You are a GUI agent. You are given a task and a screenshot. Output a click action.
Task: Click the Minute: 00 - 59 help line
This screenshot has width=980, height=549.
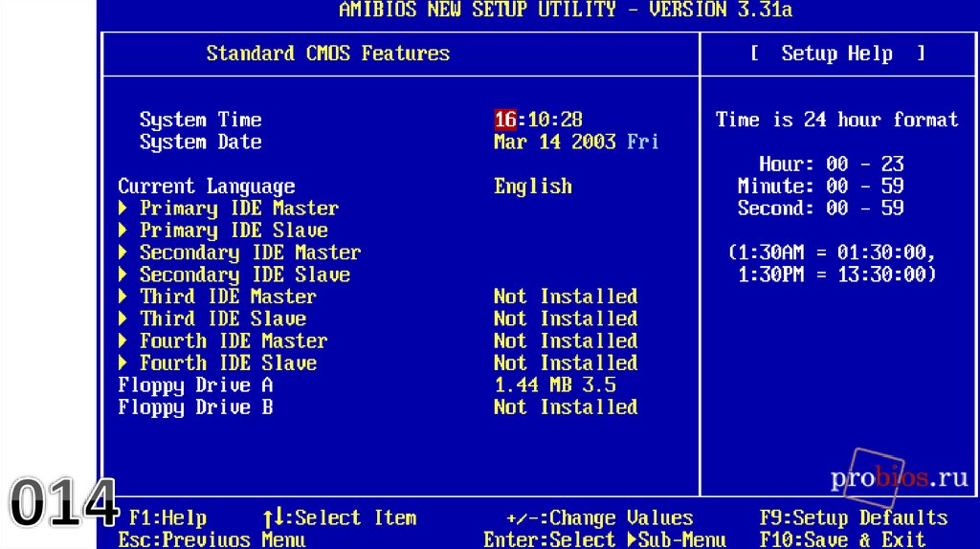[x=820, y=187]
